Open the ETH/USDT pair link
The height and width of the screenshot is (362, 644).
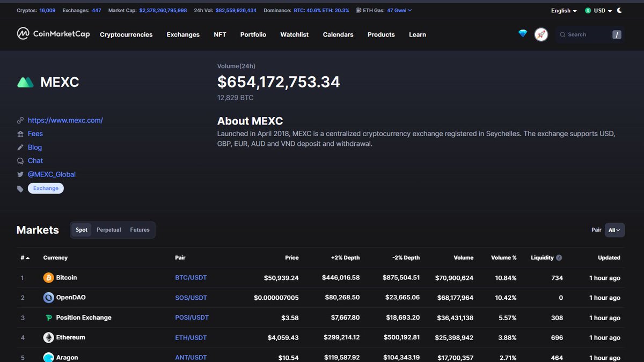coord(191,337)
